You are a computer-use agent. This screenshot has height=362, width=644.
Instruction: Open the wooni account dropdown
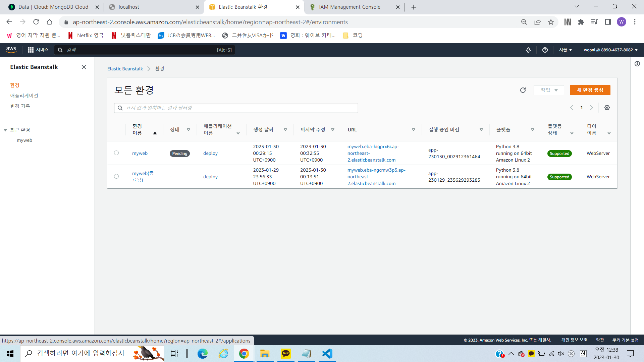pos(610,50)
